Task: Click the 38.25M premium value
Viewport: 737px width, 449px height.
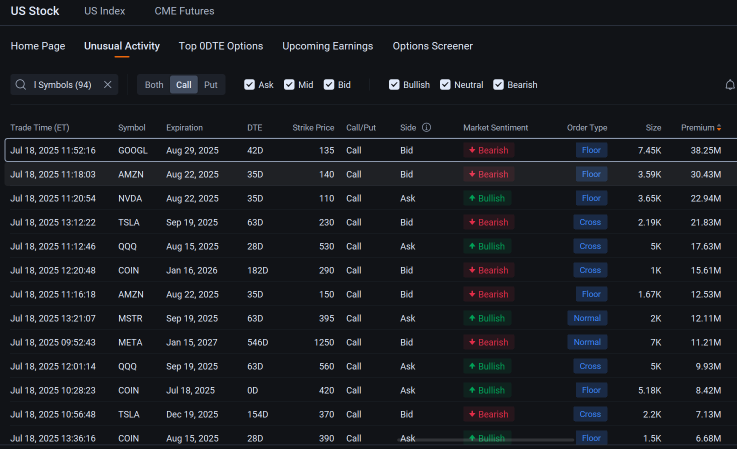Action: pyautogui.click(x=706, y=150)
